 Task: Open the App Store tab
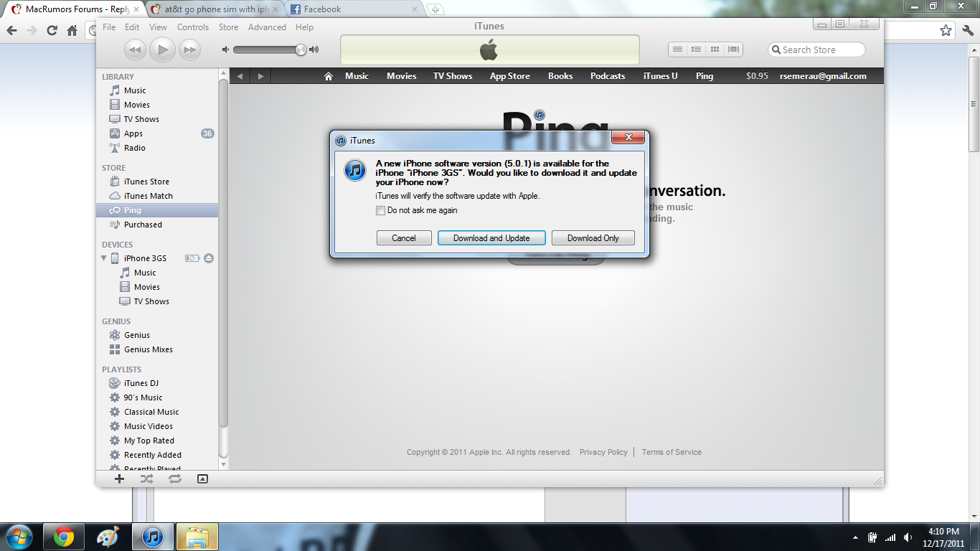coord(510,76)
